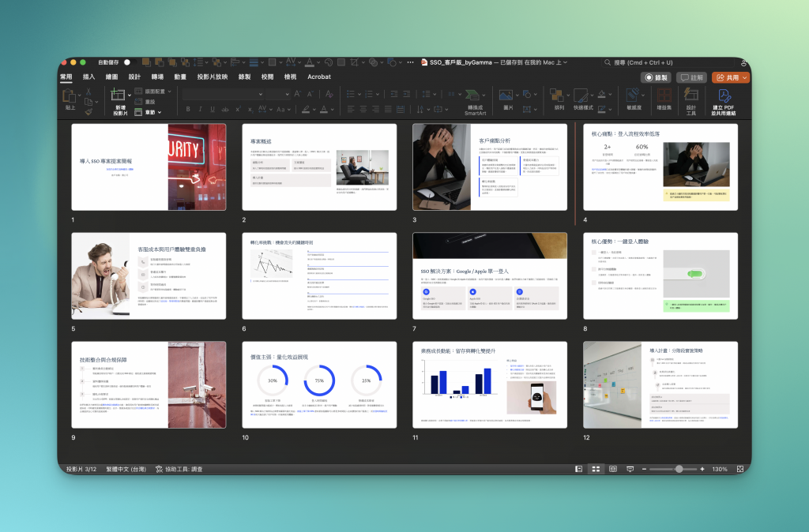
Task: Open the 投影片放映 (Slide Show) tab
Action: click(x=212, y=77)
